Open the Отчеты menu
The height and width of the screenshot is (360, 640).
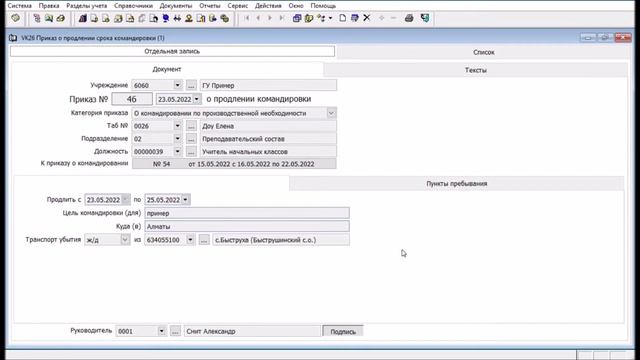[210, 6]
